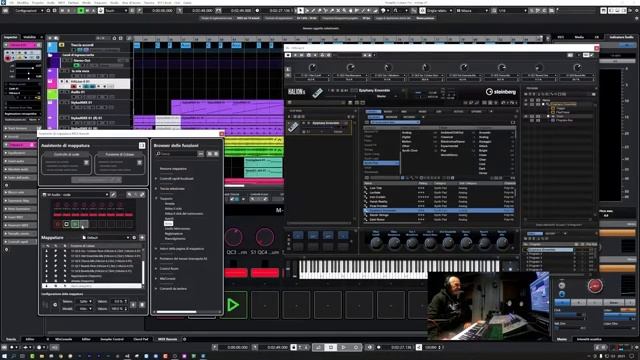Screen dimensions: 640x360
Task: Open the Media tab in right zone
Action: 579,37
